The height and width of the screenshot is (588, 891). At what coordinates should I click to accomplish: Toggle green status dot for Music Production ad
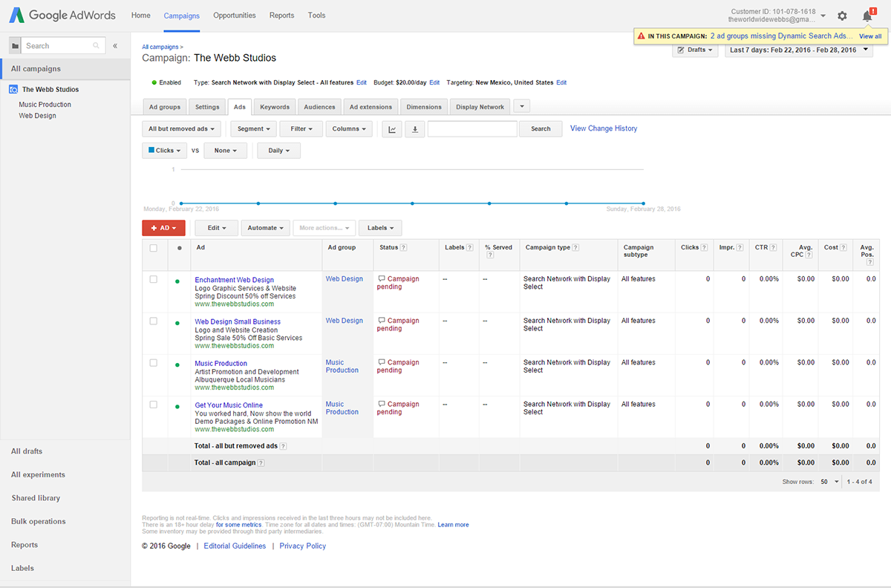click(177, 365)
